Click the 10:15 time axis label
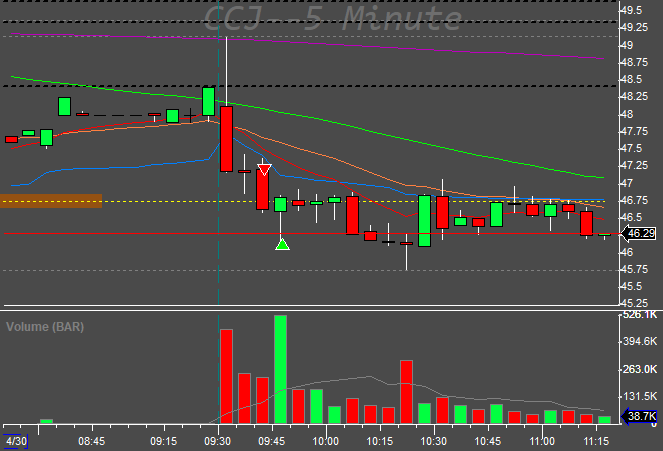This screenshot has width=663, height=451. [379, 441]
